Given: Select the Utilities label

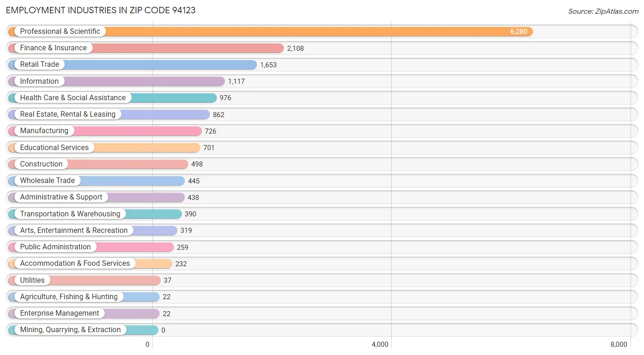Looking at the screenshot, I should pyautogui.click(x=33, y=280).
